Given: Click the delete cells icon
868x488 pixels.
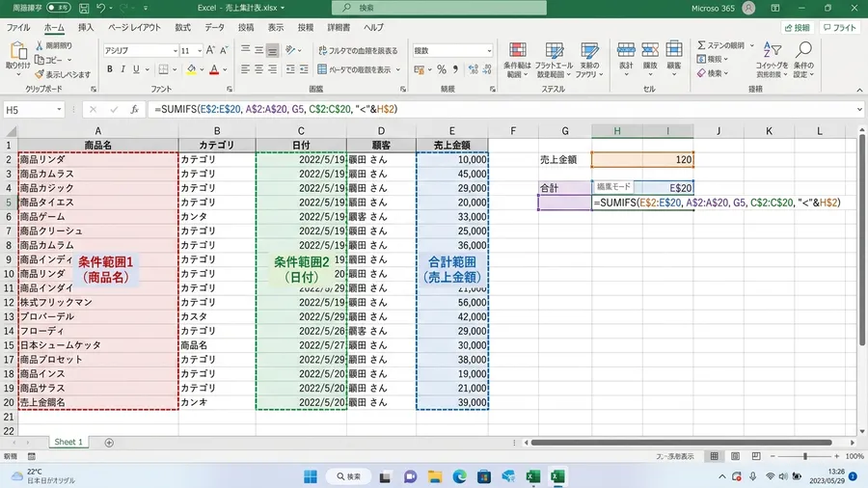Looking at the screenshot, I should tap(650, 49).
